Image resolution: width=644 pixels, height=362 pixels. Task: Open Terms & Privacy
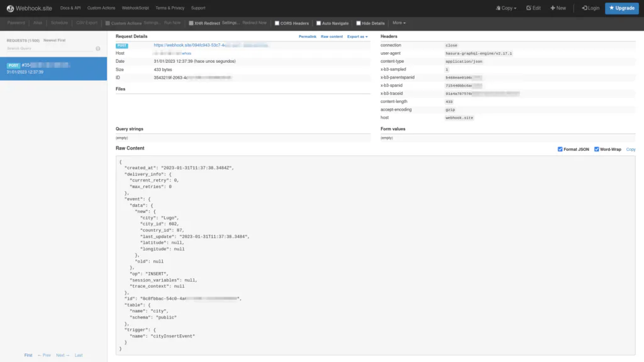(x=170, y=8)
